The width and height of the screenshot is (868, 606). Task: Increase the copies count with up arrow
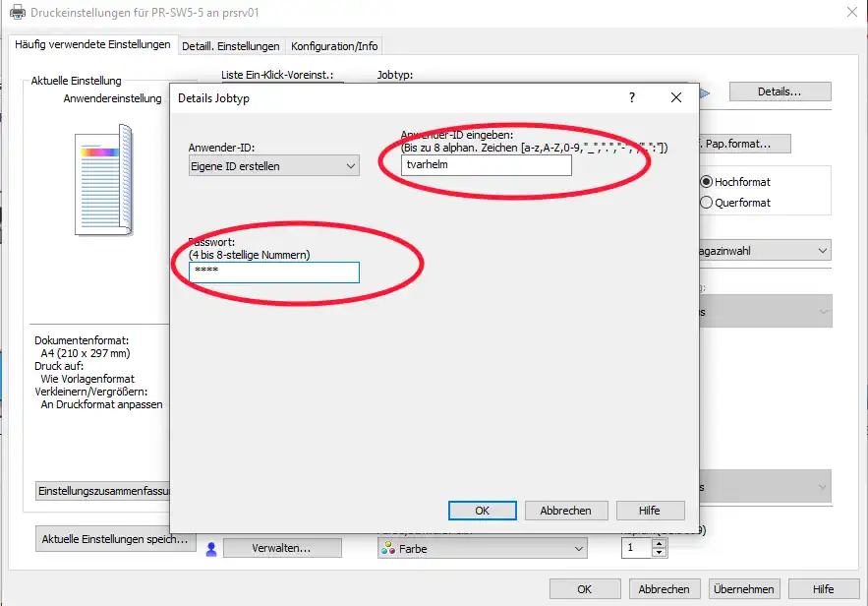click(659, 543)
